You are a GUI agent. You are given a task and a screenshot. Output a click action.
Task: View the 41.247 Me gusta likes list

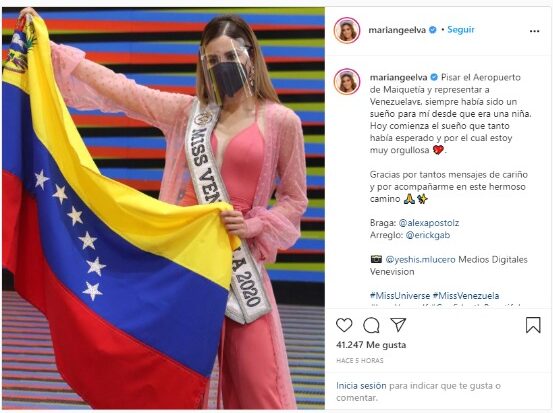coord(371,345)
